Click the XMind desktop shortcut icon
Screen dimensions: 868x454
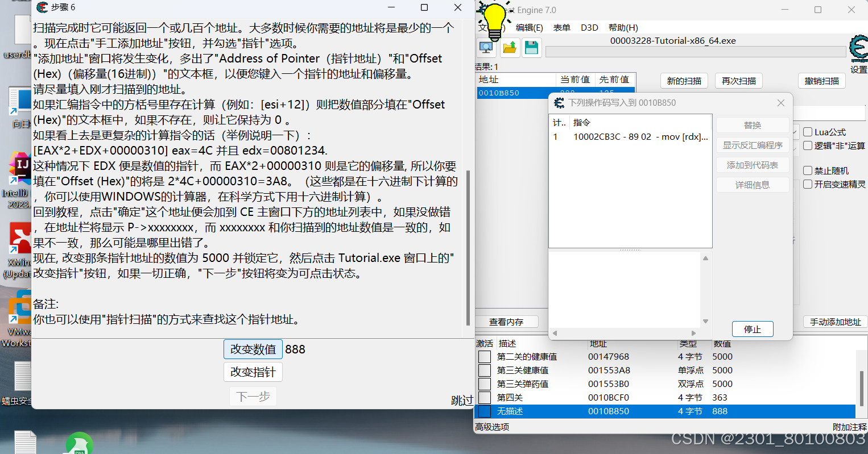(20, 238)
